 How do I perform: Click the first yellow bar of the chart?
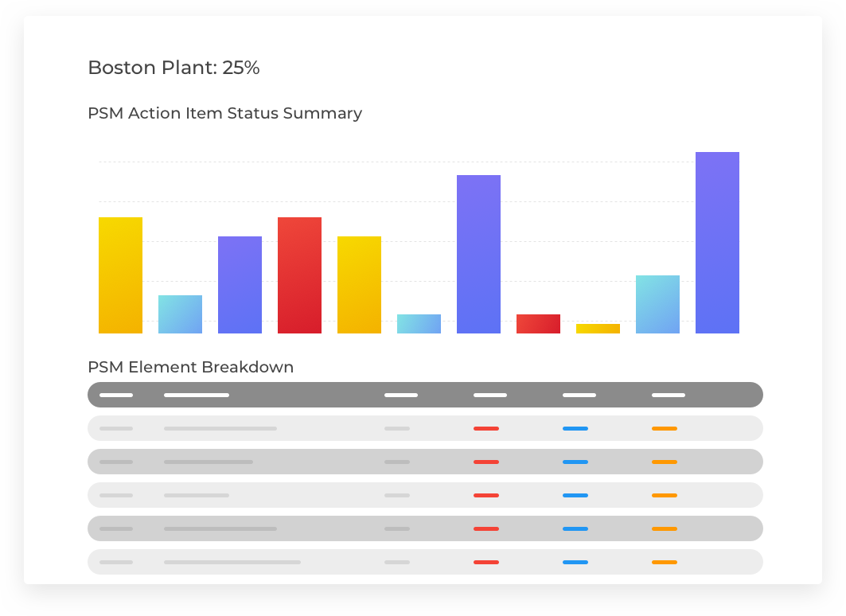(120, 275)
